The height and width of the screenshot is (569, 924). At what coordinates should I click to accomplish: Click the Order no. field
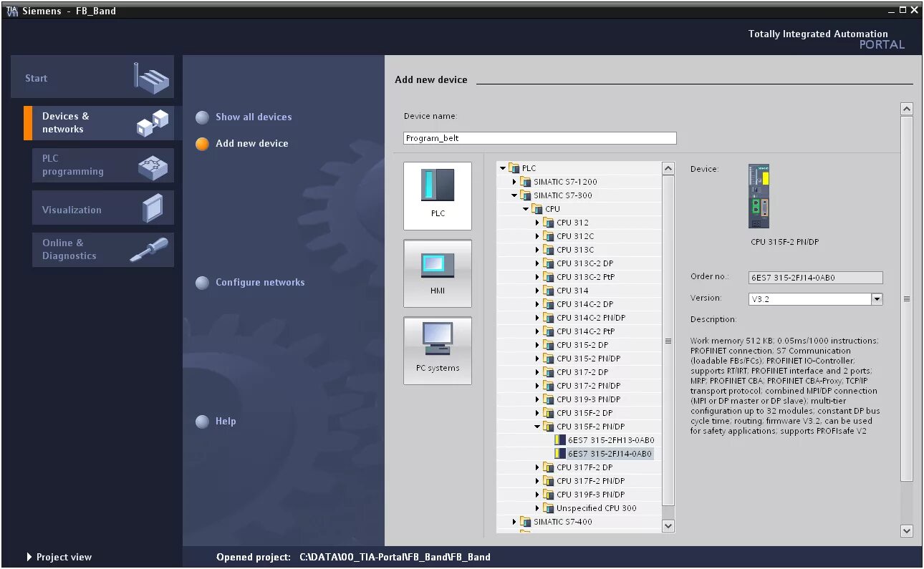816,278
